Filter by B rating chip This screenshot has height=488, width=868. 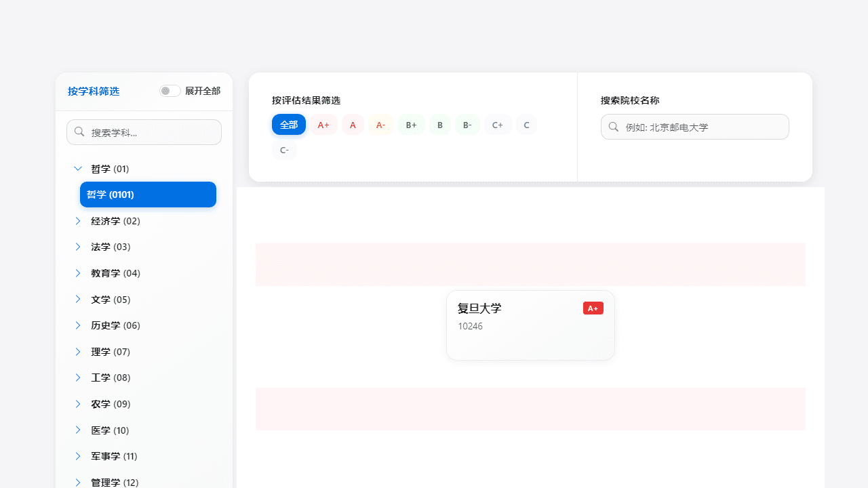click(x=440, y=125)
